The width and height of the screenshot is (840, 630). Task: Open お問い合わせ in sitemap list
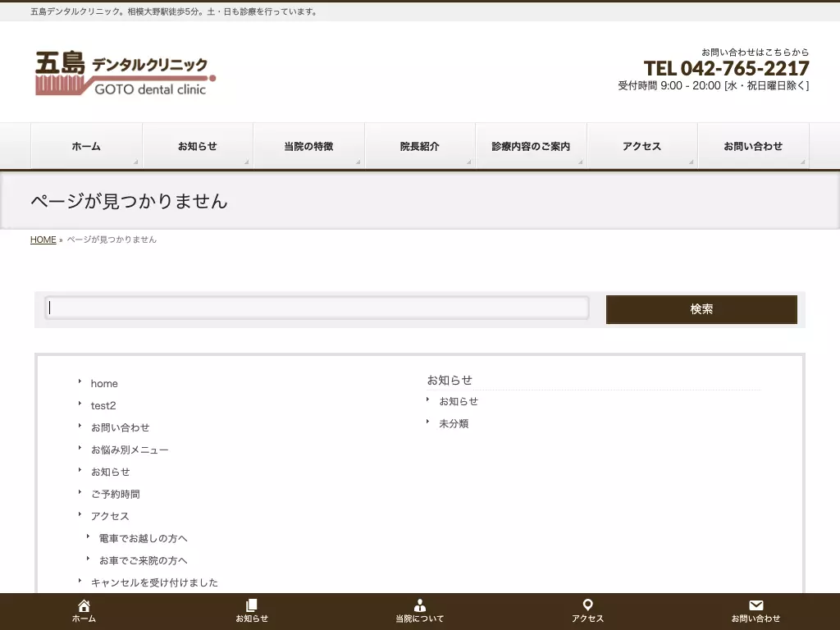[120, 427]
